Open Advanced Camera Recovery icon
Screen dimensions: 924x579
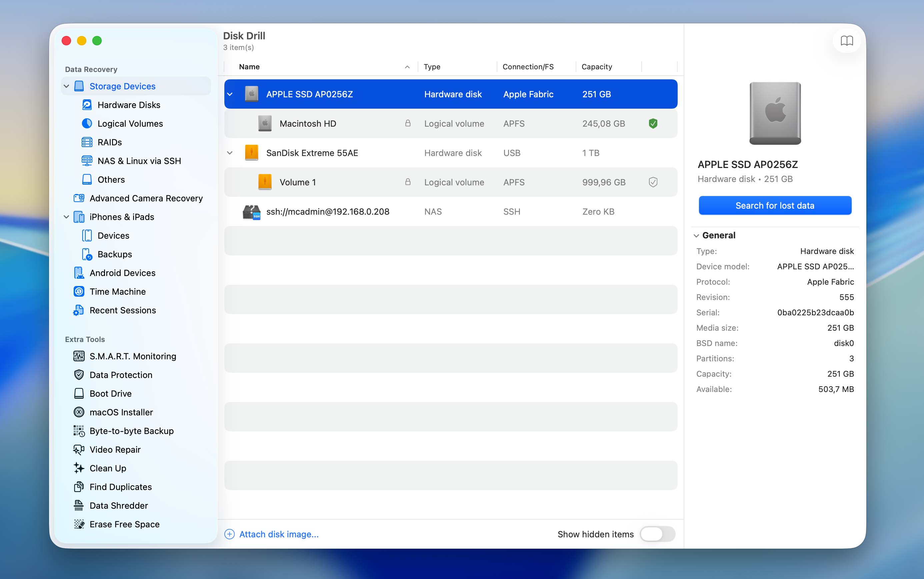(x=79, y=198)
